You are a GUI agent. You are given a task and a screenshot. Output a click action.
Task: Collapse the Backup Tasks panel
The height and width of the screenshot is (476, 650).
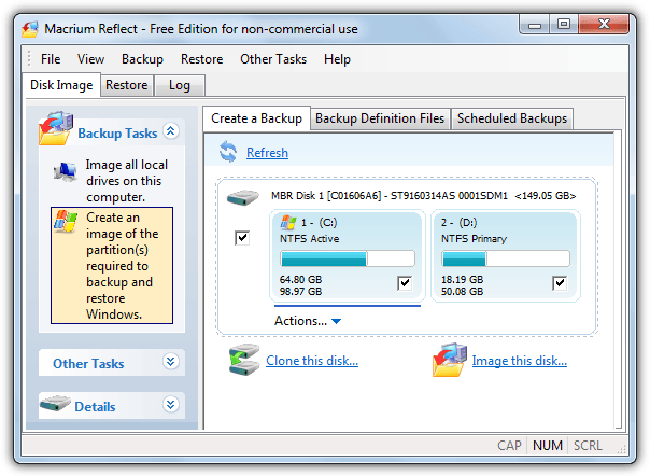pos(170,131)
